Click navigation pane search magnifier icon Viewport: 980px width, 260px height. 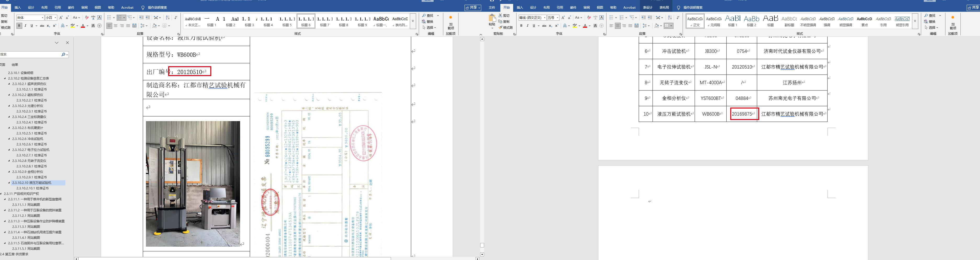[64, 54]
